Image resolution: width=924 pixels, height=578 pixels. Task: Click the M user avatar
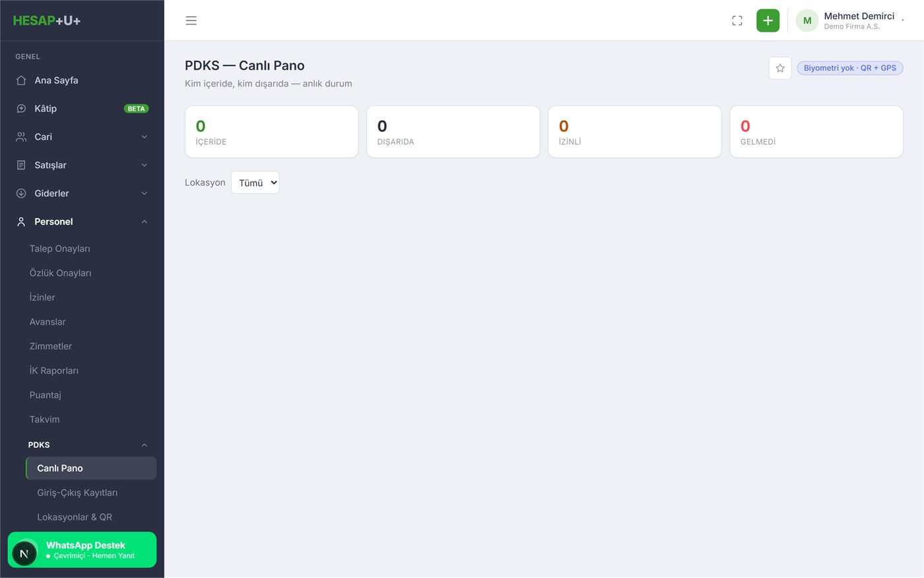tap(807, 20)
